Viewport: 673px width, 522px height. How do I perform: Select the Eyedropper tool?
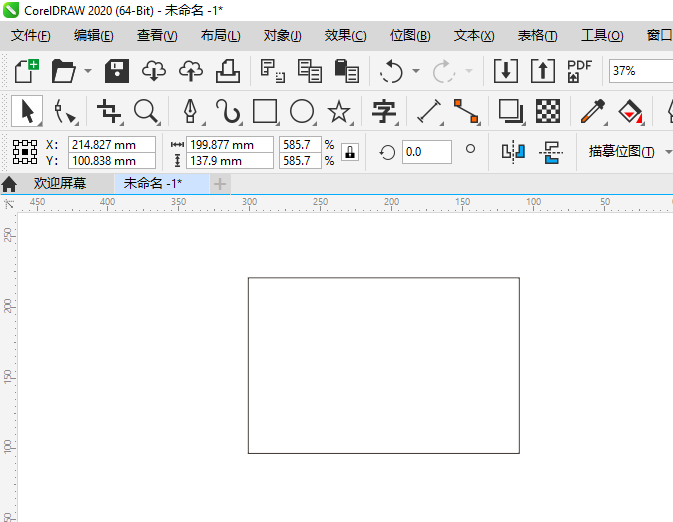point(594,111)
